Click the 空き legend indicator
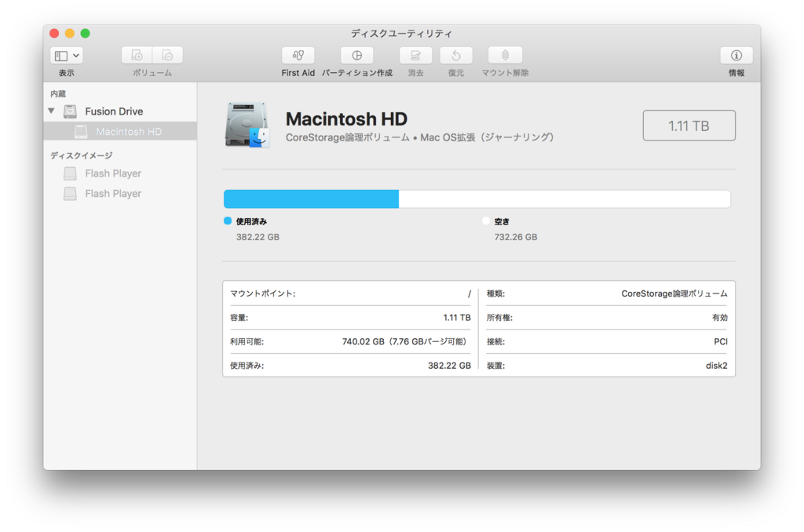The image size is (804, 532). (485, 220)
